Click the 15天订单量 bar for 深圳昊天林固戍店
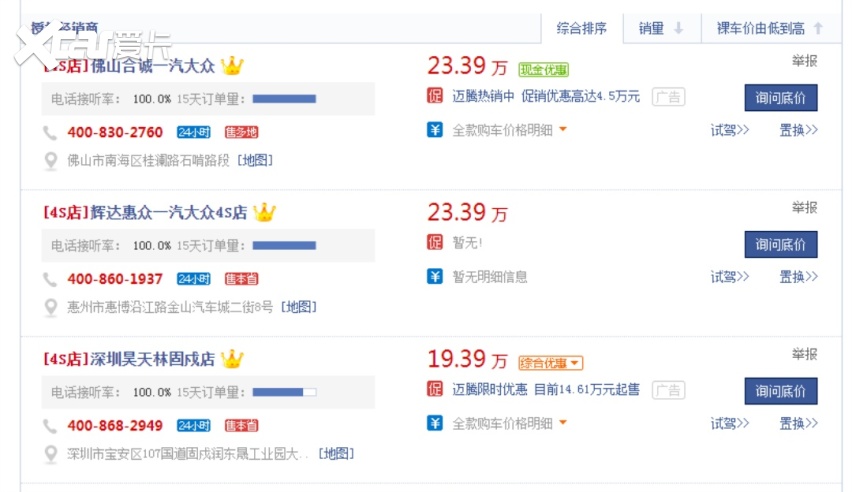Screen dimensions: 852x492 (x=284, y=392)
